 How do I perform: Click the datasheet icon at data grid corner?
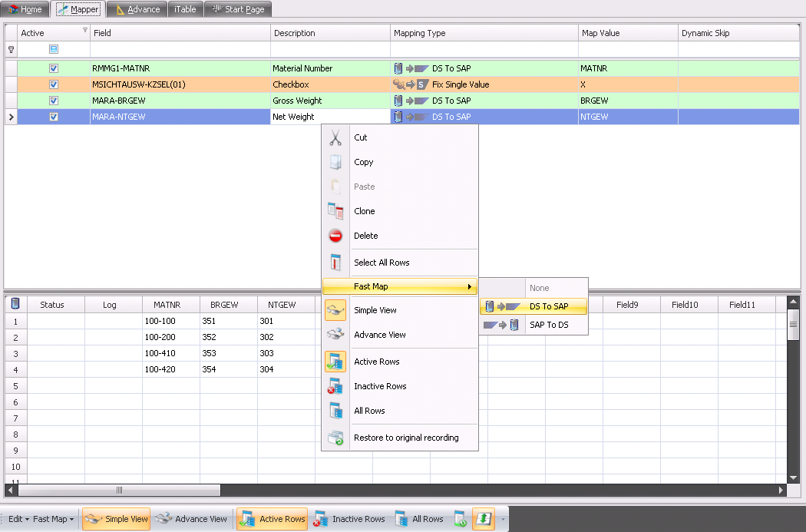15,304
